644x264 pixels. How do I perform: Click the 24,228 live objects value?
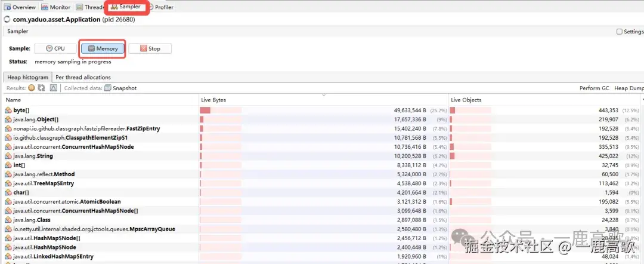(610, 220)
